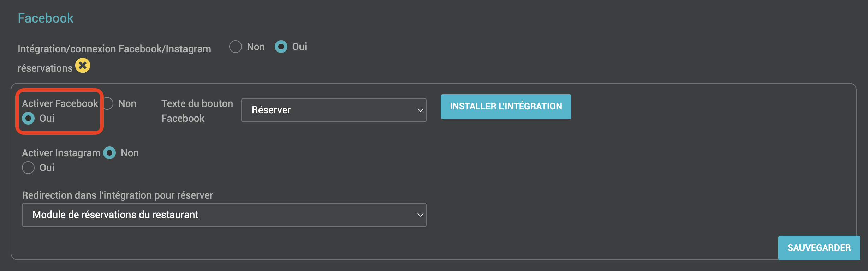
Task: Choose Non for Activer Facebook
Action: [108, 103]
